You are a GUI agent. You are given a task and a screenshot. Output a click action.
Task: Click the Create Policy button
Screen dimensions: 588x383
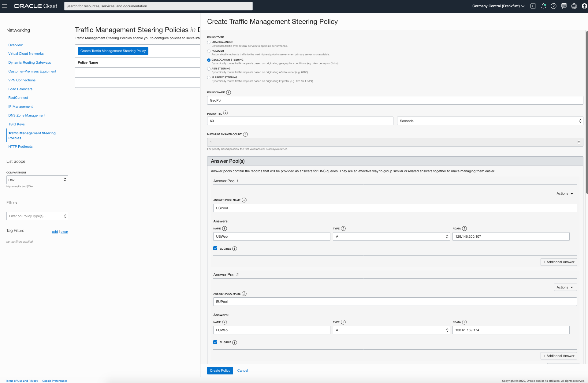pos(220,370)
